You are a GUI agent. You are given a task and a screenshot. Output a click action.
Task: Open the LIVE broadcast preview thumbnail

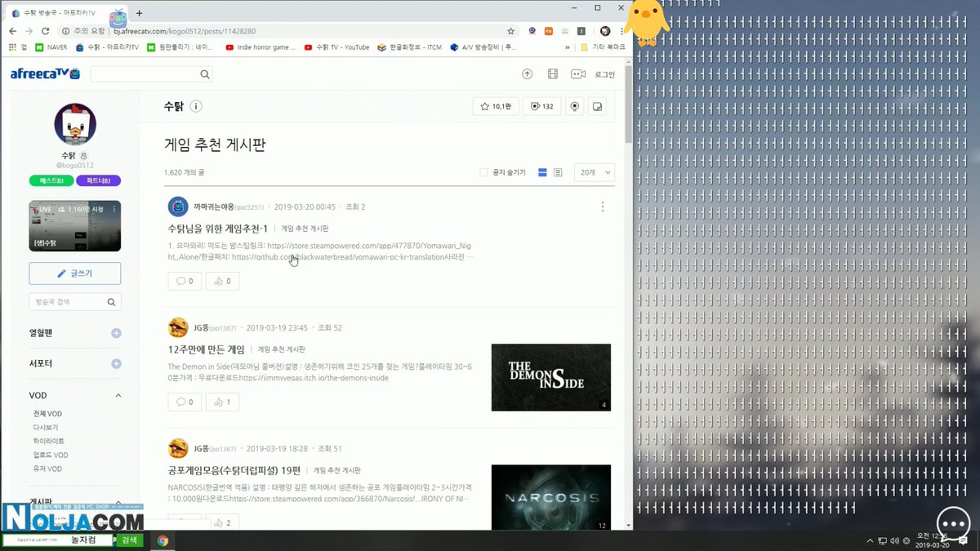pos(75,226)
